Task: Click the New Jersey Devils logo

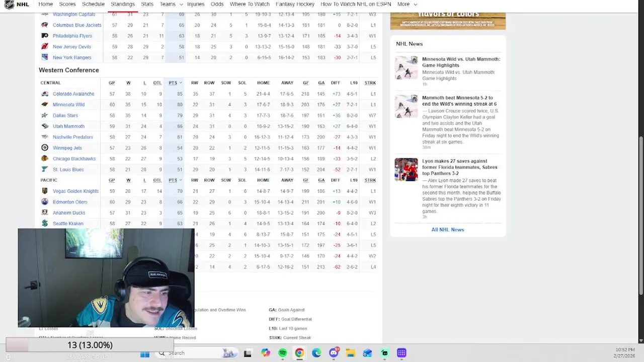Action: [x=45, y=47]
